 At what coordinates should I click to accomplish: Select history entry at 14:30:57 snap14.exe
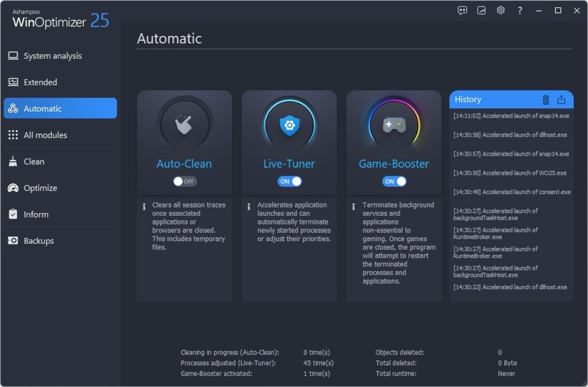[511, 154]
